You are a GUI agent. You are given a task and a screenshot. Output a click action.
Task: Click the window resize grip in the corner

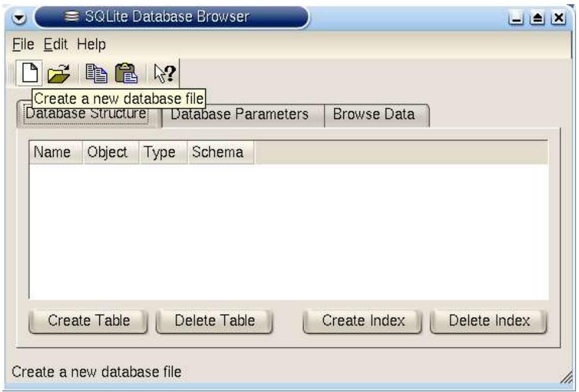566,377
